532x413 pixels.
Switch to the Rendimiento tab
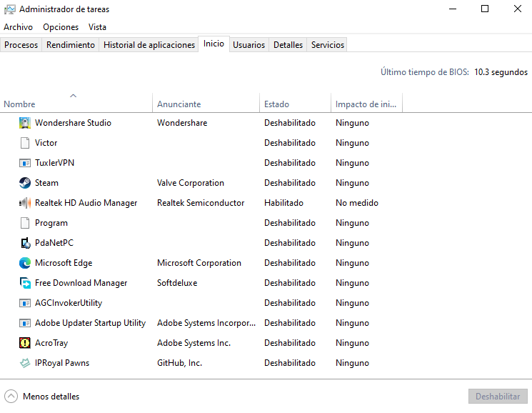(x=71, y=45)
